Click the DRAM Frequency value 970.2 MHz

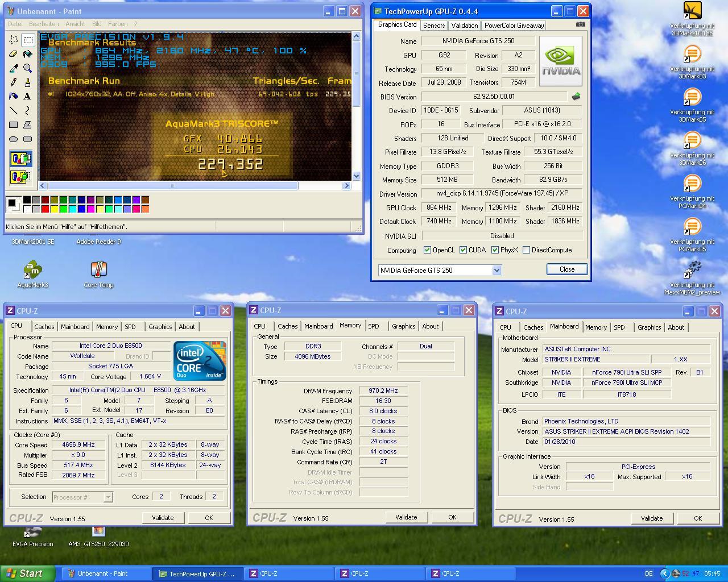pos(383,391)
